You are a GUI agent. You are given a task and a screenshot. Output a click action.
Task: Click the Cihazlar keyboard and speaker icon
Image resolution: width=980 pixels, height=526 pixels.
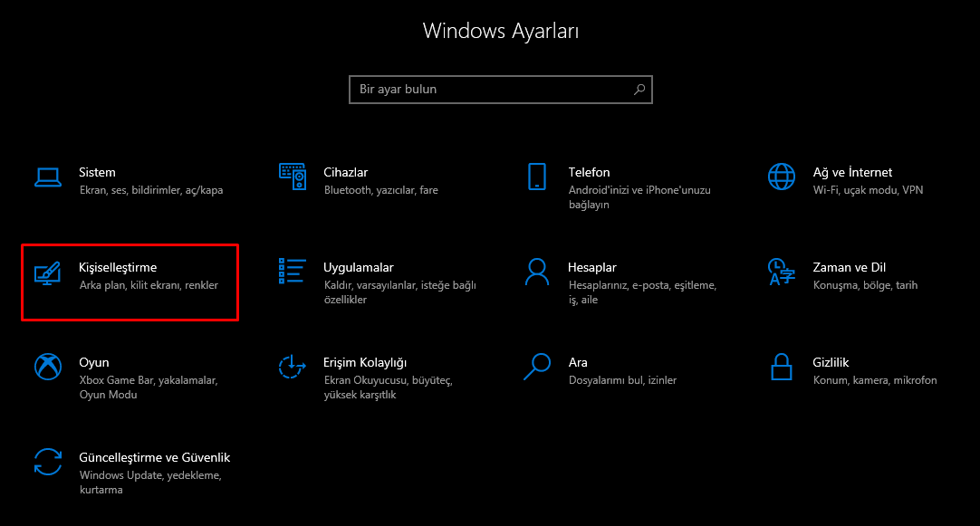[x=293, y=177]
